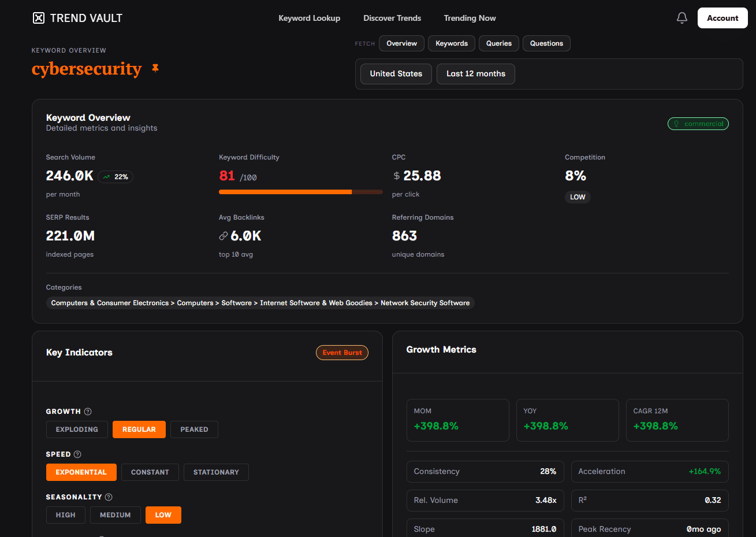This screenshot has width=756, height=537.
Task: Select LOW seasonality
Action: pos(163,515)
